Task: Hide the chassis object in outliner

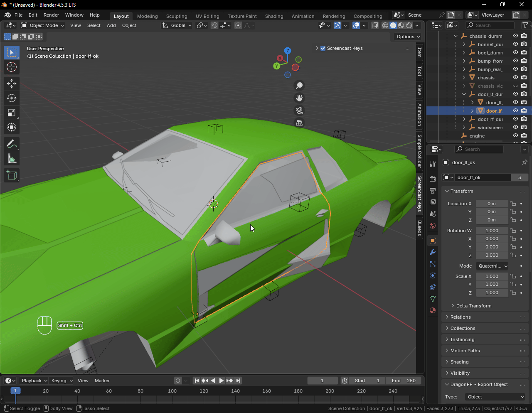Action: pyautogui.click(x=515, y=78)
